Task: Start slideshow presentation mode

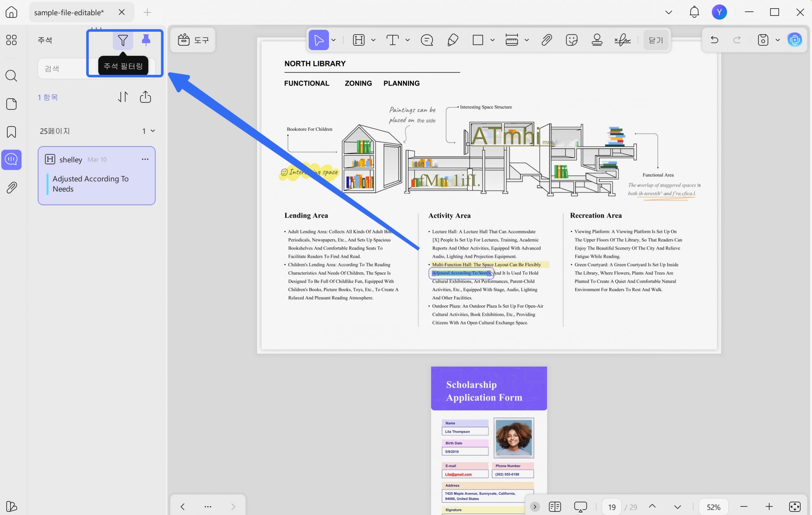Action: tap(580, 506)
